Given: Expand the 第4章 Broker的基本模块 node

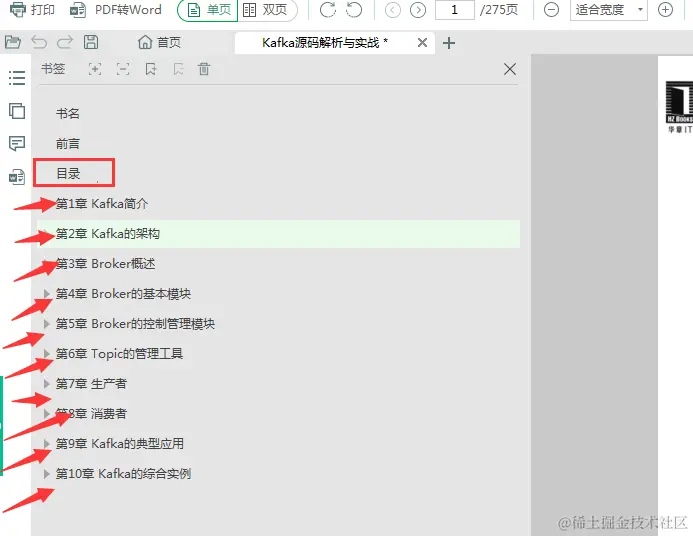Looking at the screenshot, I should 46,293.
